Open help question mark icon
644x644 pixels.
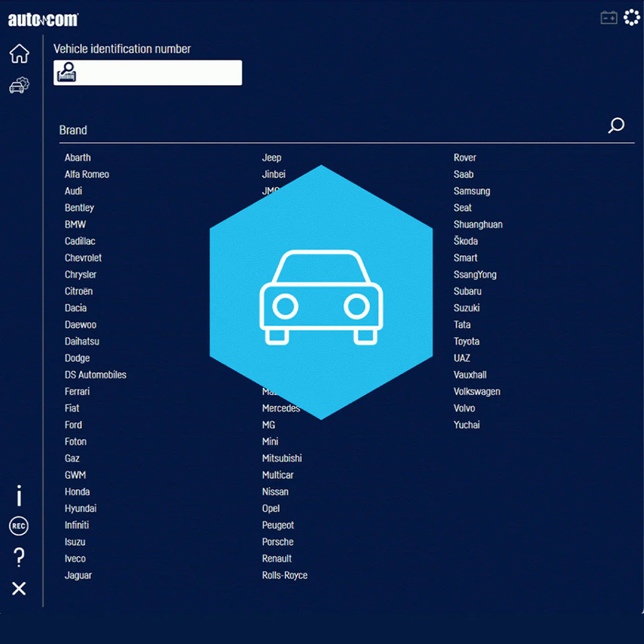pos(19,558)
